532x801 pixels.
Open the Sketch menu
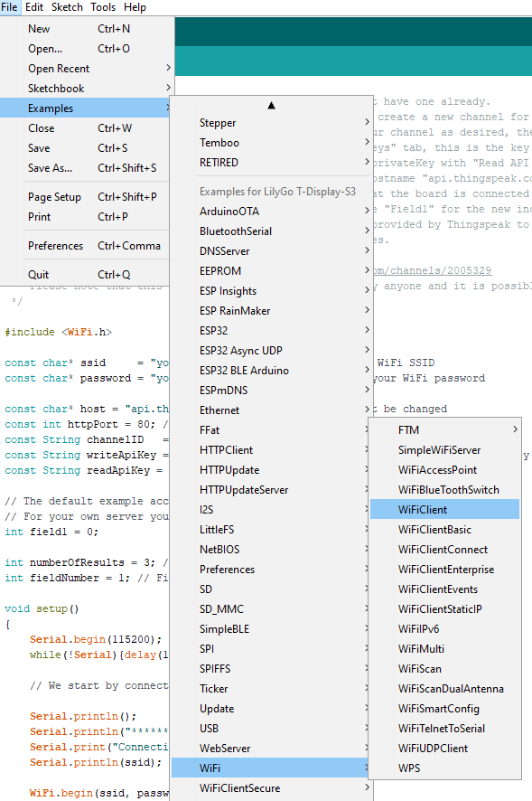pos(67,7)
